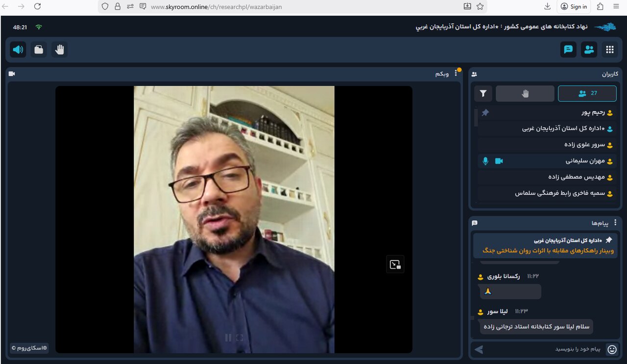Click the permissions icon in address bar
Viewport: 627px width, 364px height.
130,6
